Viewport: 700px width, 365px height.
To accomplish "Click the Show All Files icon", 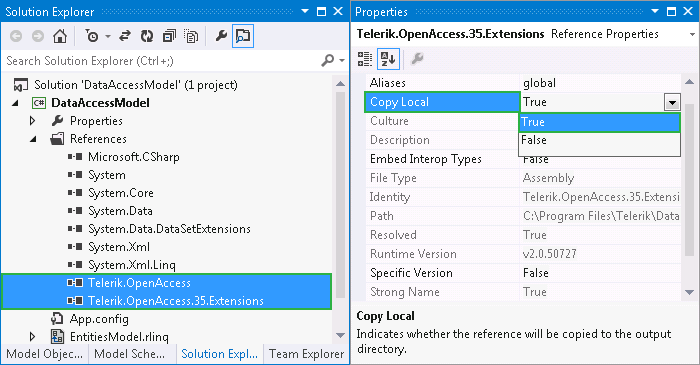I will 192,36.
